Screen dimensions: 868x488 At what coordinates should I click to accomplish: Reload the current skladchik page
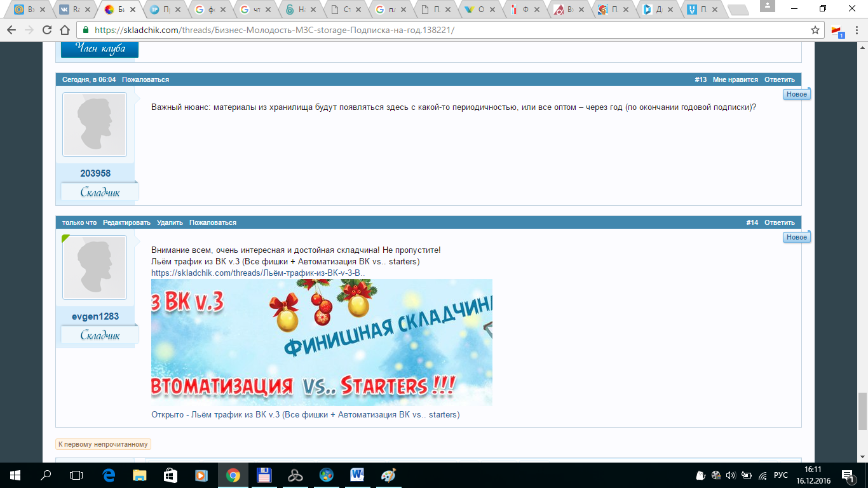point(46,30)
